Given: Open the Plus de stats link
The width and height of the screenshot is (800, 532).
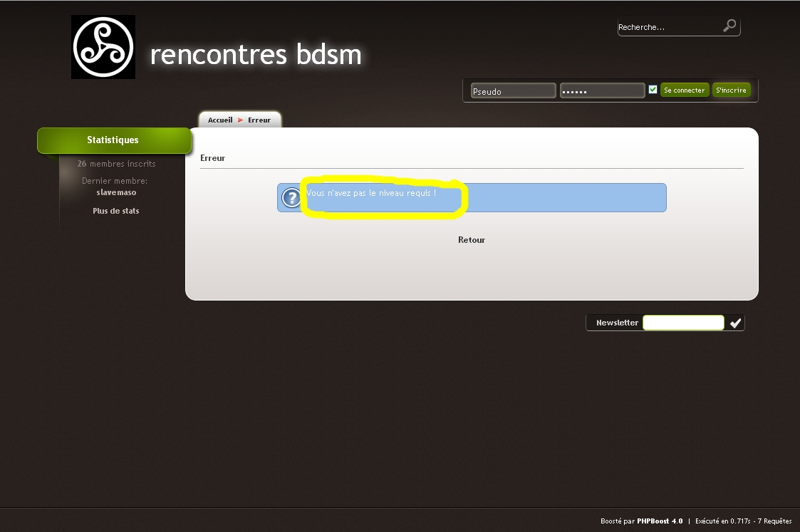Looking at the screenshot, I should (x=116, y=211).
